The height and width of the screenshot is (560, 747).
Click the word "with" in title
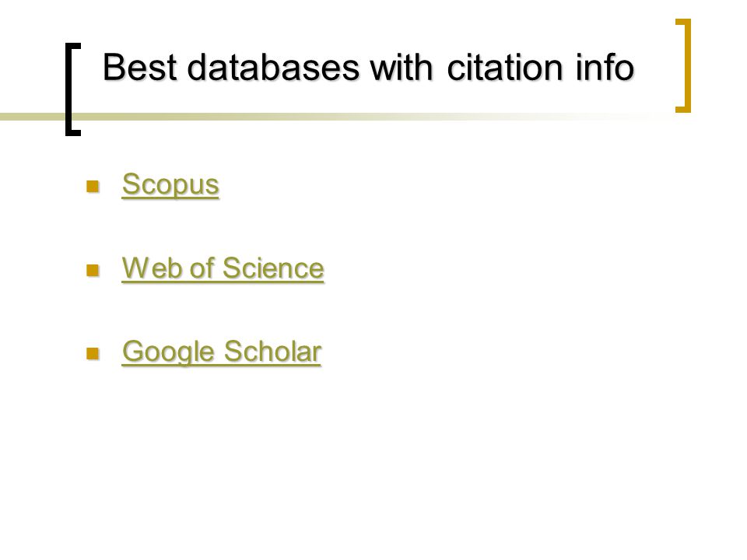402,68
